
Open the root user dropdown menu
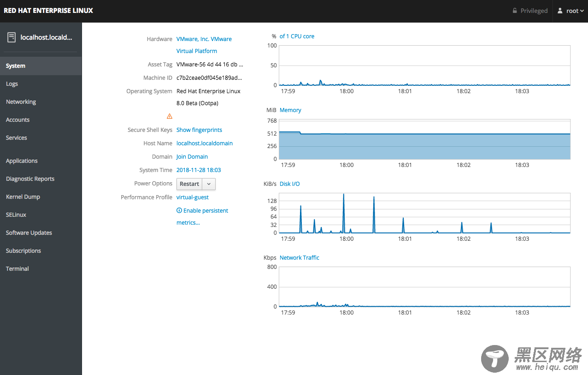pyautogui.click(x=570, y=11)
